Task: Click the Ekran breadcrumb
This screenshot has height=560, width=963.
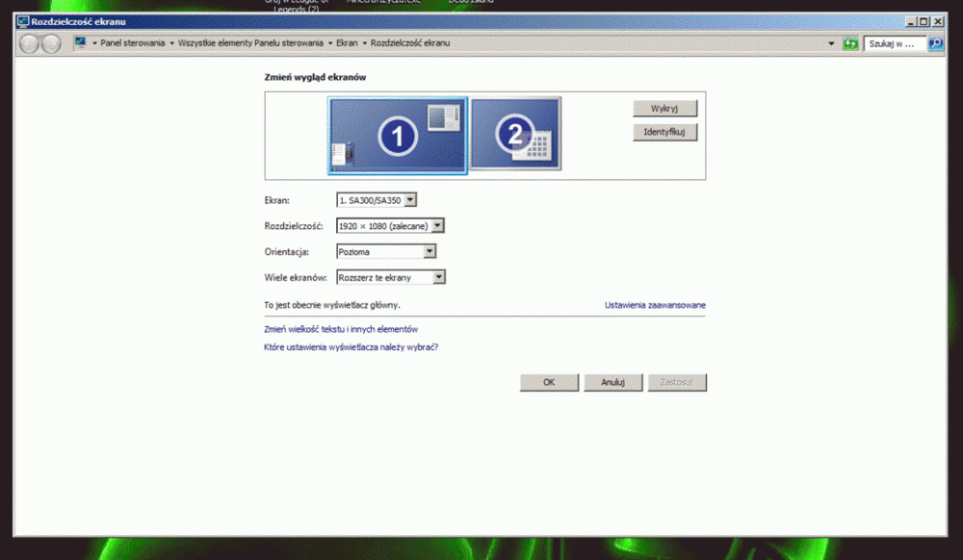Action: tap(347, 43)
